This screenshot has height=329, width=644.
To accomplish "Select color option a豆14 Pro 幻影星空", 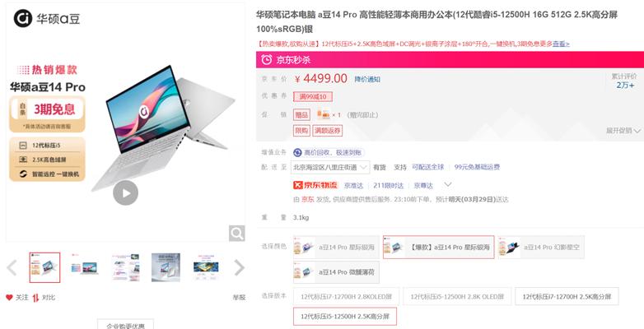I will point(540,248).
